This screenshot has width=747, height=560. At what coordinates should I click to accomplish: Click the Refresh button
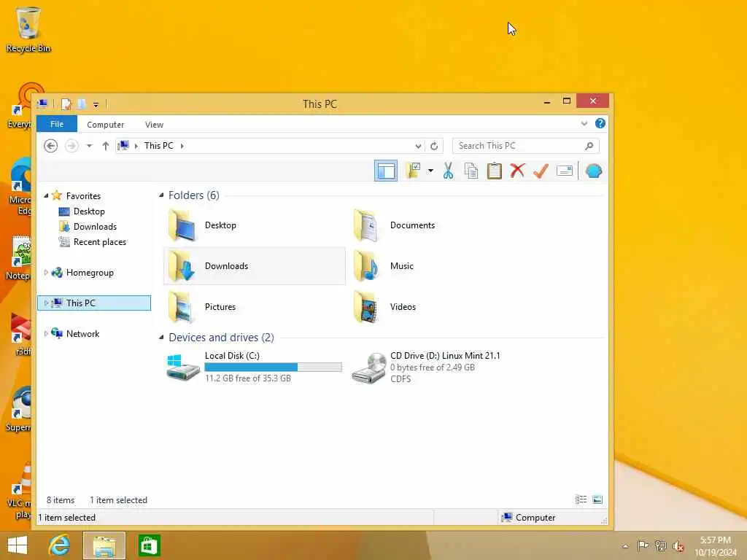pyautogui.click(x=433, y=146)
